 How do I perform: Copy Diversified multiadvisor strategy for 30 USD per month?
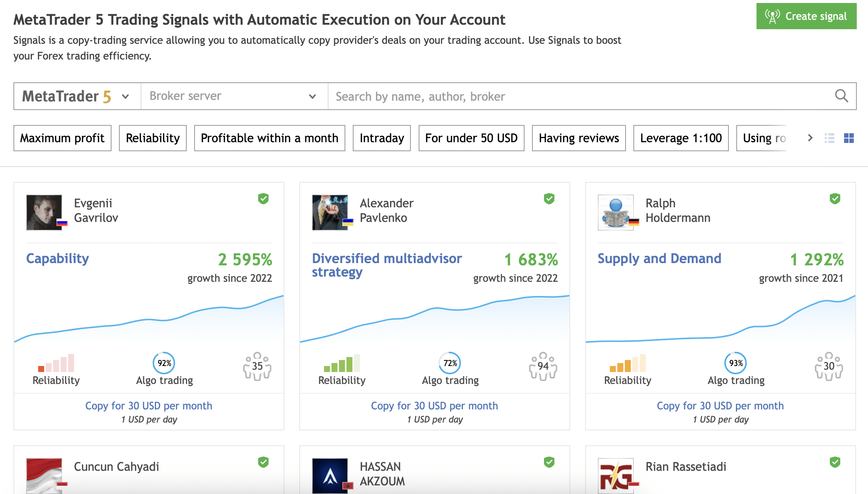pos(434,406)
